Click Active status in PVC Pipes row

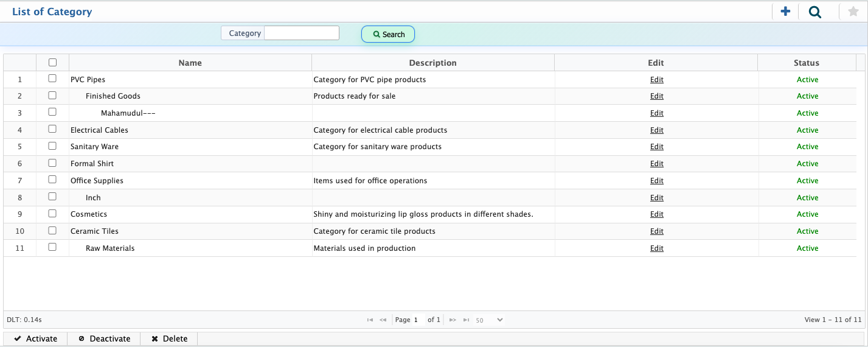coord(807,80)
